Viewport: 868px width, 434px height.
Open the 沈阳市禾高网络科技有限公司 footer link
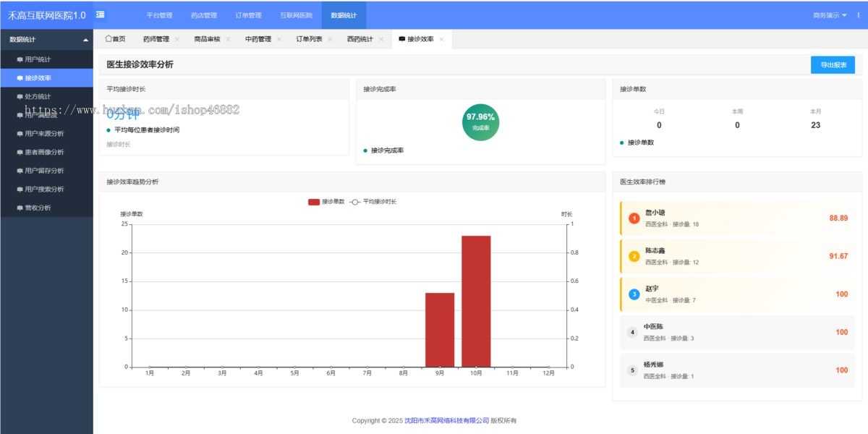coord(446,420)
